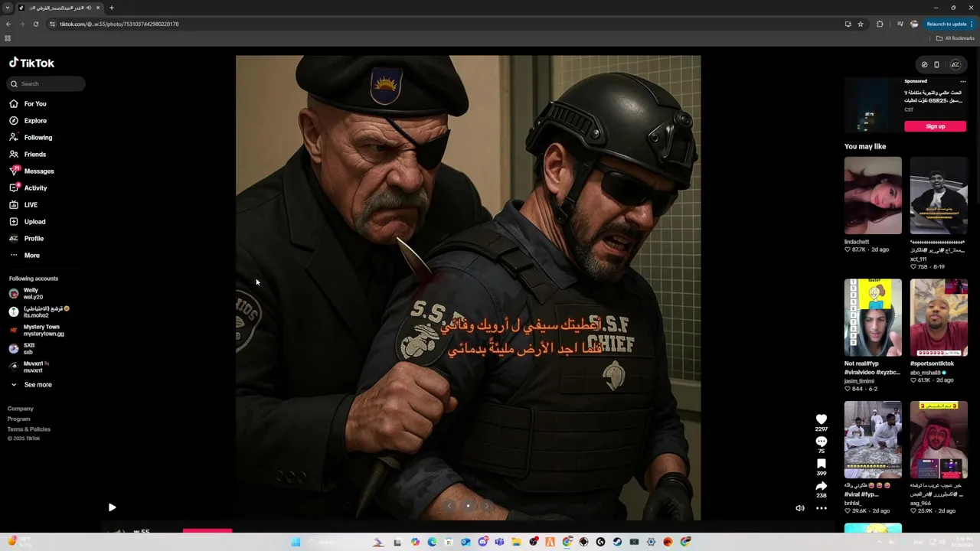Open the Chrome extensions puzzle icon
The image size is (980, 551).
(880, 24)
